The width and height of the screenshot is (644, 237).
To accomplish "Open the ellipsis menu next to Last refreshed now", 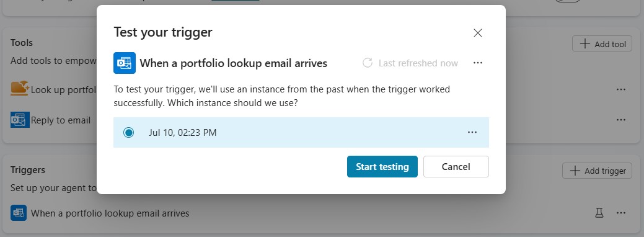I will point(477,63).
